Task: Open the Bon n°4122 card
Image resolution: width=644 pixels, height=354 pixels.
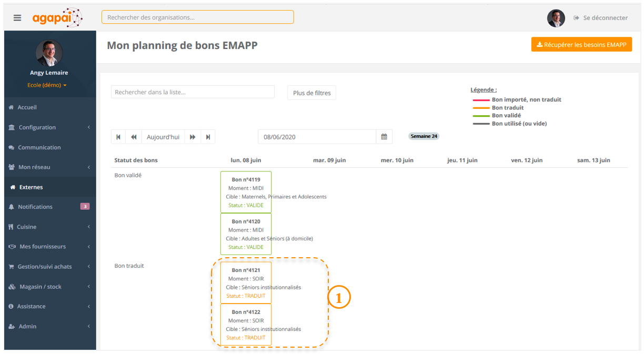Action: 246,325
